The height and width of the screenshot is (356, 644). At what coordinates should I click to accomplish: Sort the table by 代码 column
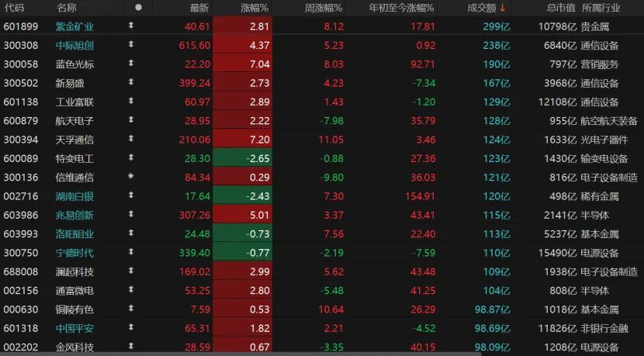13,8
